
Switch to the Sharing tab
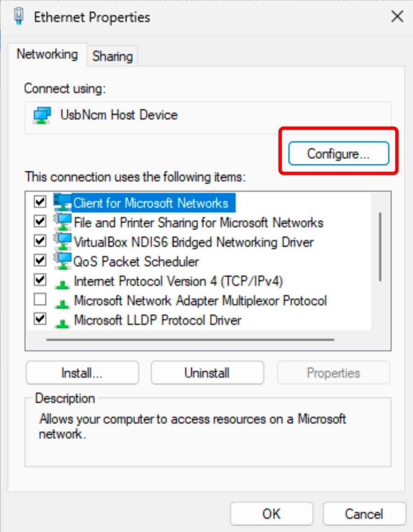point(112,56)
